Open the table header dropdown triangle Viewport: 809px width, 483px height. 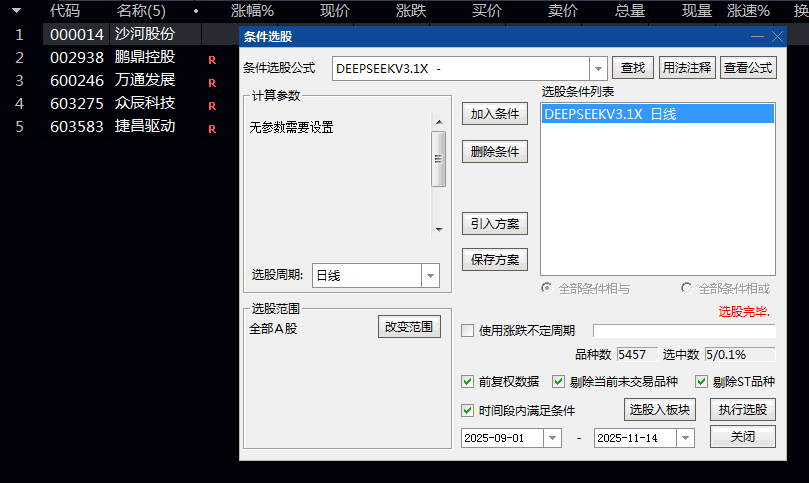[x=17, y=11]
